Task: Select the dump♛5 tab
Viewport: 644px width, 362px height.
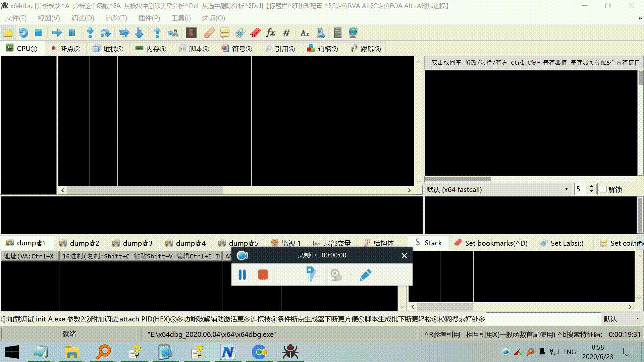Action: (x=238, y=243)
